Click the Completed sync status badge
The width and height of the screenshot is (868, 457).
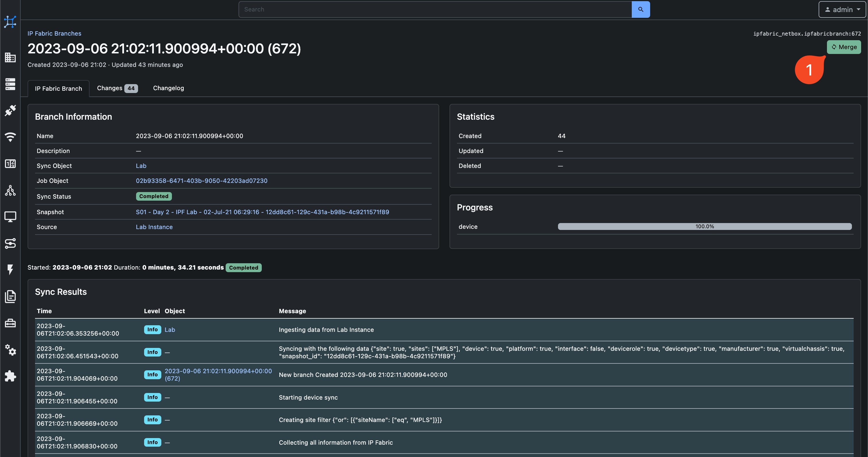154,196
